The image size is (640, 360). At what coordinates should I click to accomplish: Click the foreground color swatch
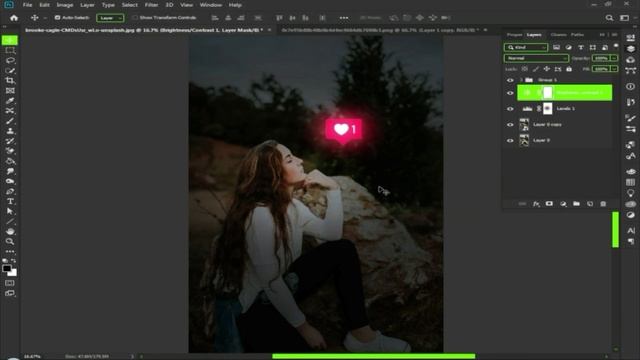(7, 268)
